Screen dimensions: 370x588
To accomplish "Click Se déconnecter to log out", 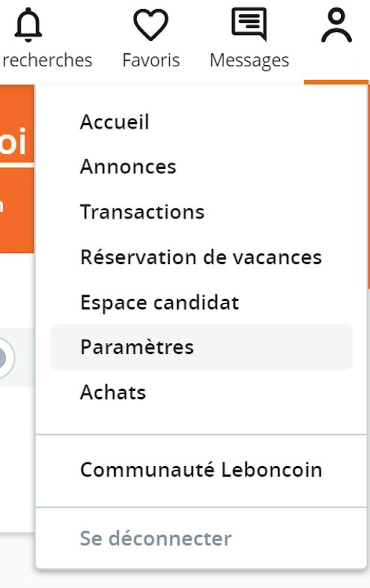I will click(x=156, y=538).
